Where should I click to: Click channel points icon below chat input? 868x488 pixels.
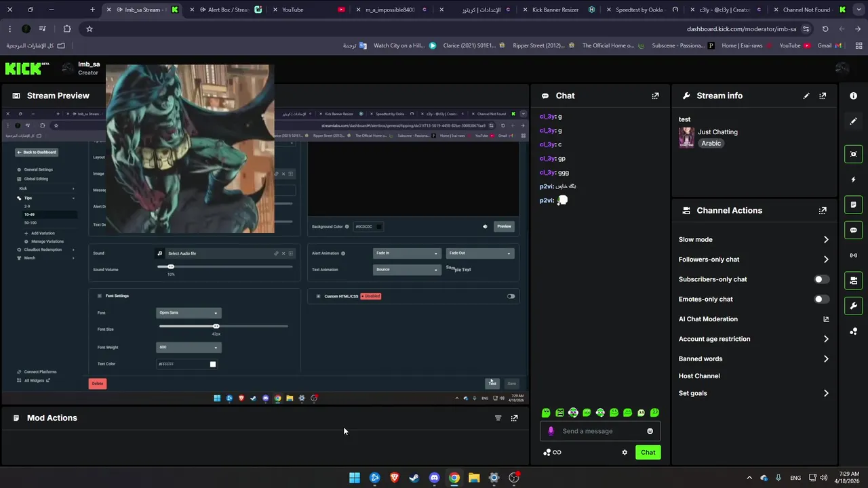pos(547,453)
